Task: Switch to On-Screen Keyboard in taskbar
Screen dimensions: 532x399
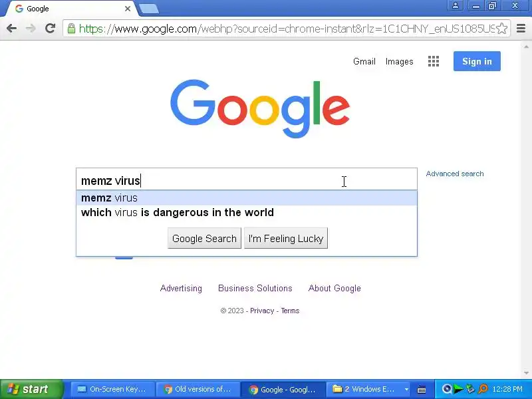Action: pos(112,389)
